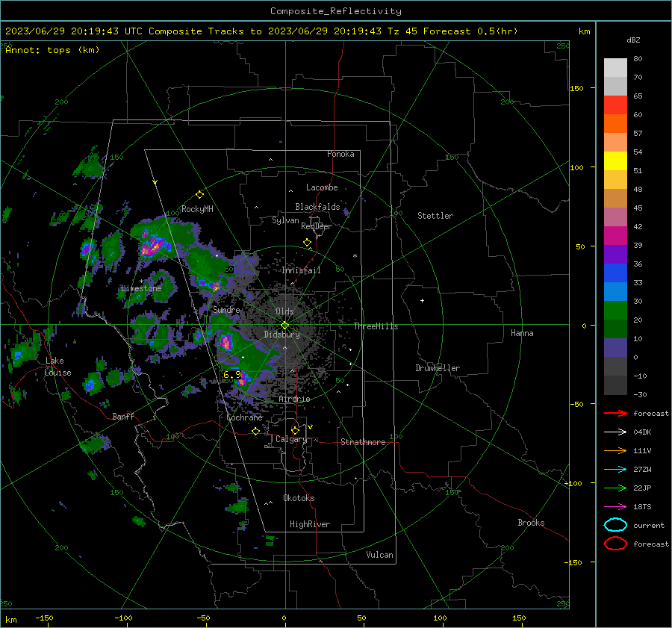The height and width of the screenshot is (628, 672).
Task: Click the orange 111V arrow in legend
Action: point(615,450)
